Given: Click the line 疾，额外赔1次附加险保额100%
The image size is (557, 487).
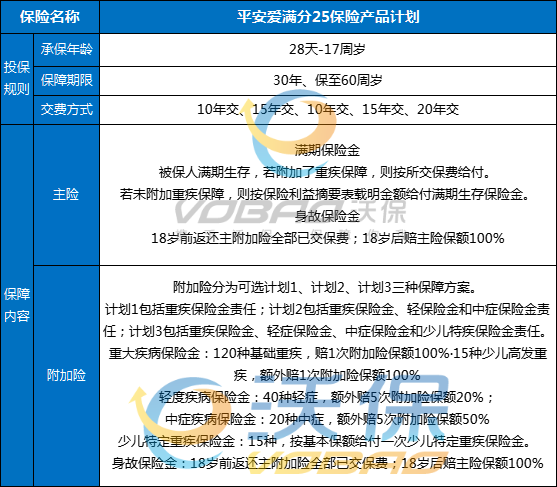Looking at the screenshot, I should tap(327, 375).
